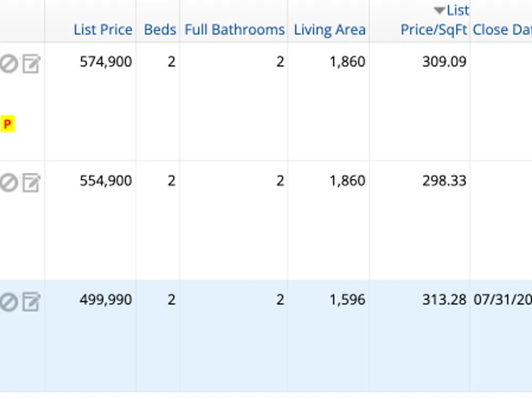532x399 pixels.
Task: Click the edit icon in the 554,900 row
Action: (31, 183)
